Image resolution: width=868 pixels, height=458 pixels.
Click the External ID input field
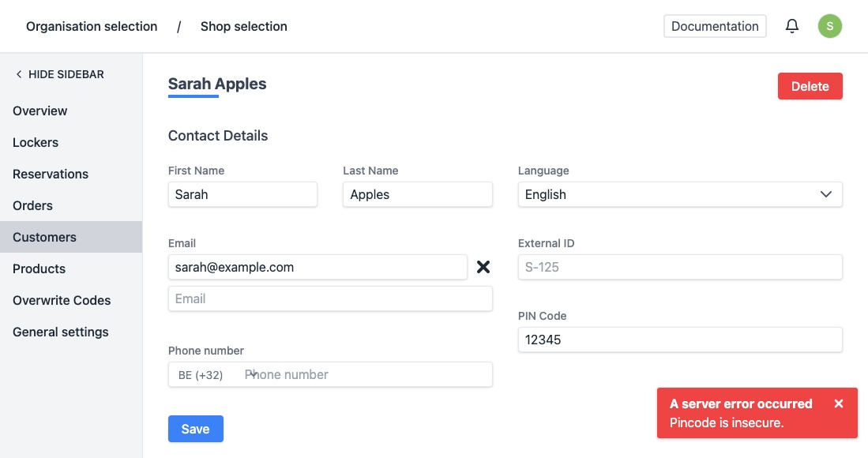coord(679,267)
